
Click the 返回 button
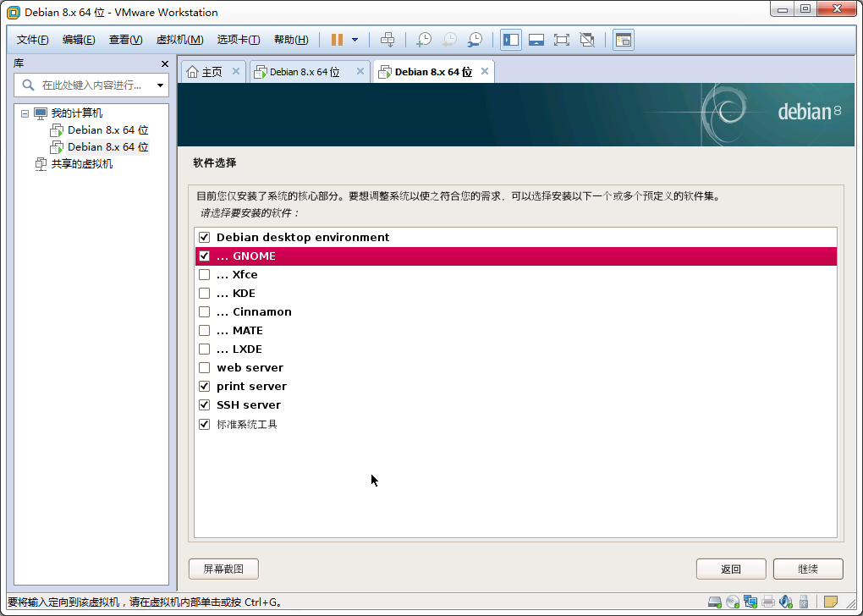click(731, 569)
